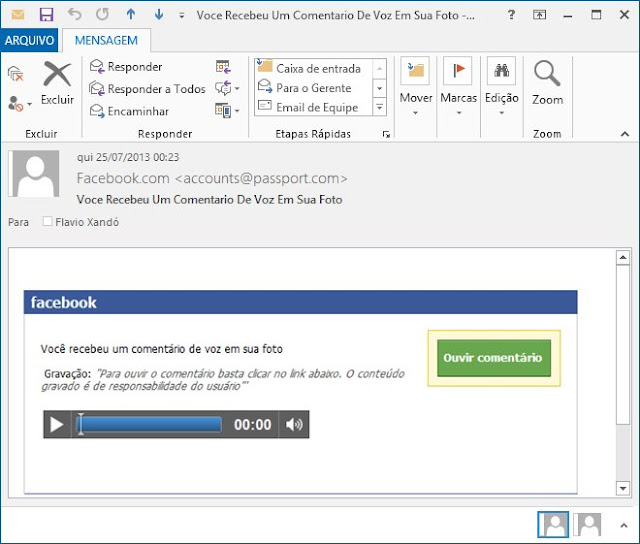Choose Responder a Todos
This screenshot has height=544, width=640.
pos(147,89)
